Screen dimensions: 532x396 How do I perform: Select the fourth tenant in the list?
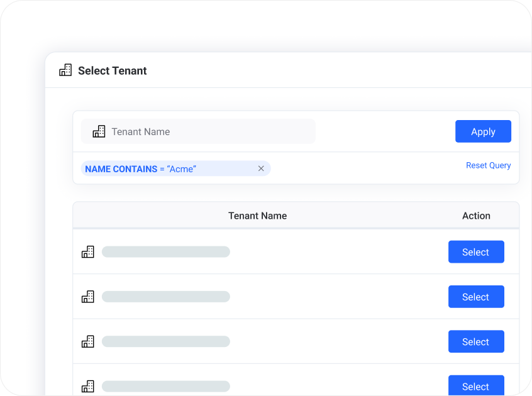[x=476, y=385]
